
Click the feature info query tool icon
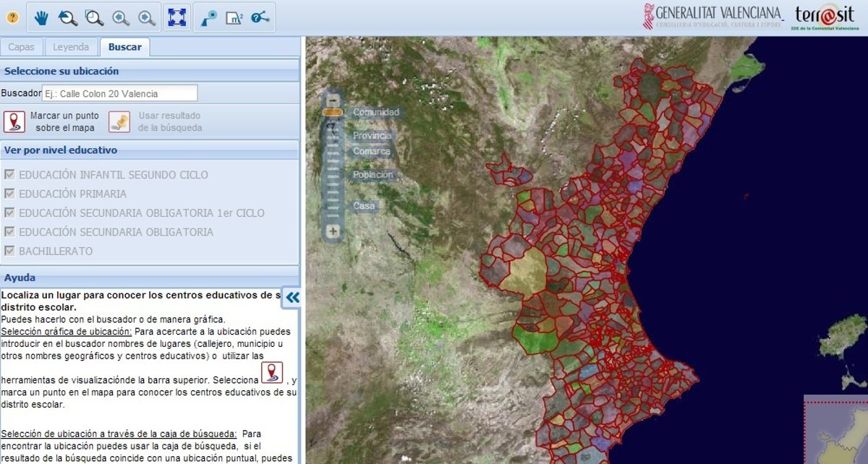[x=260, y=18]
